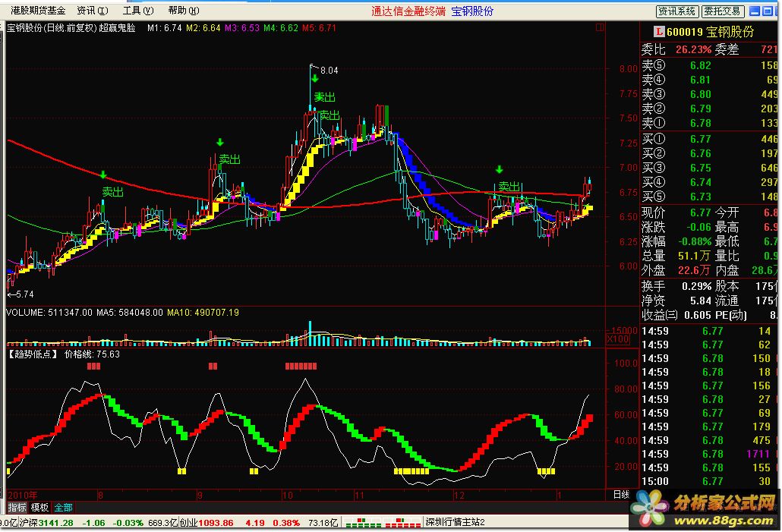
Task: Click the indicator title 宝钢股份(日线.前复权) 超赢鬼脸
Action: [71, 28]
